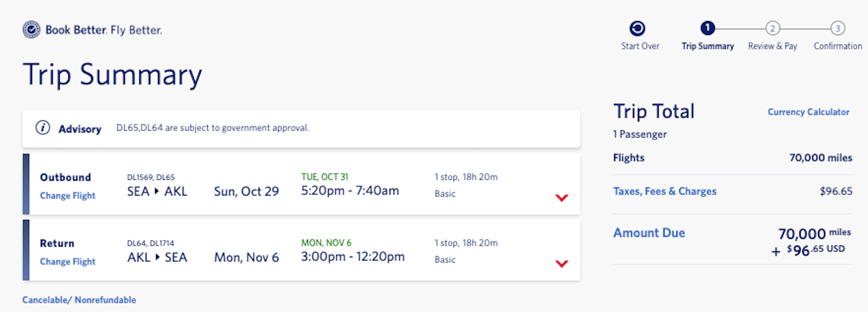Click the Start Over label
This screenshot has height=312, width=868.
640,47
